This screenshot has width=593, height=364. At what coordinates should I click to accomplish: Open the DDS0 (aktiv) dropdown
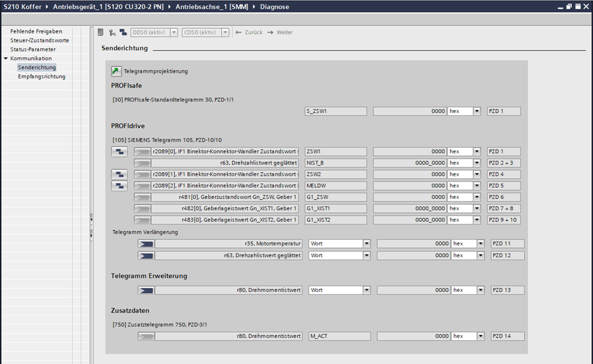click(174, 32)
